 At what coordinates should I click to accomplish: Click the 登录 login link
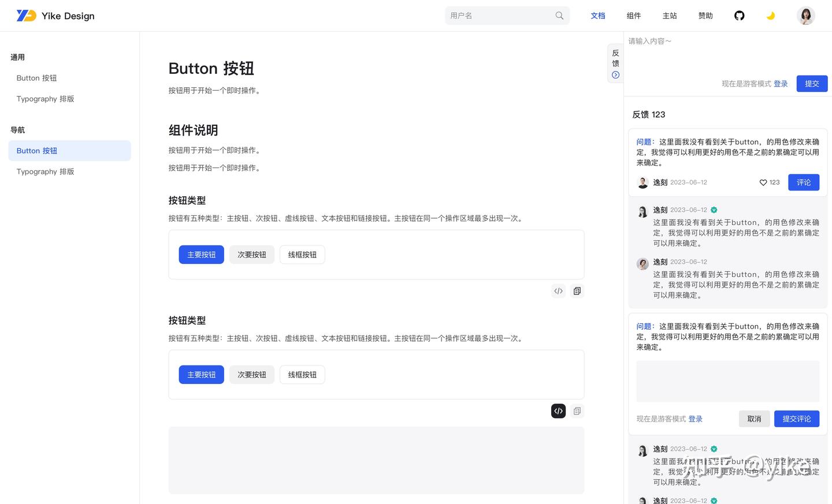pyautogui.click(x=781, y=83)
